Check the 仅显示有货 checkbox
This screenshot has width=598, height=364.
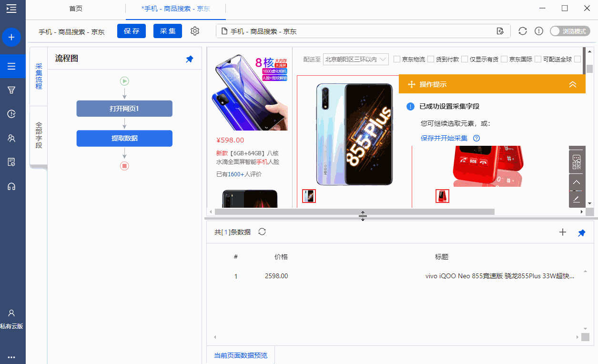click(x=465, y=59)
